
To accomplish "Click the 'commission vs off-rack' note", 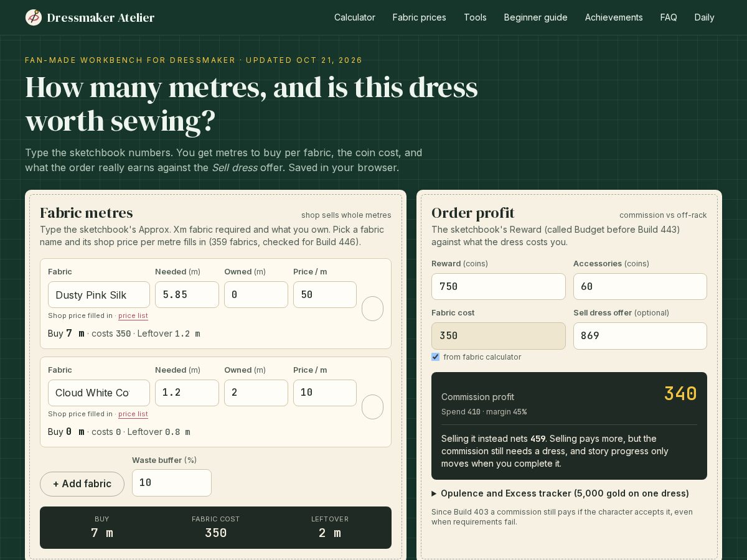I will click(663, 215).
